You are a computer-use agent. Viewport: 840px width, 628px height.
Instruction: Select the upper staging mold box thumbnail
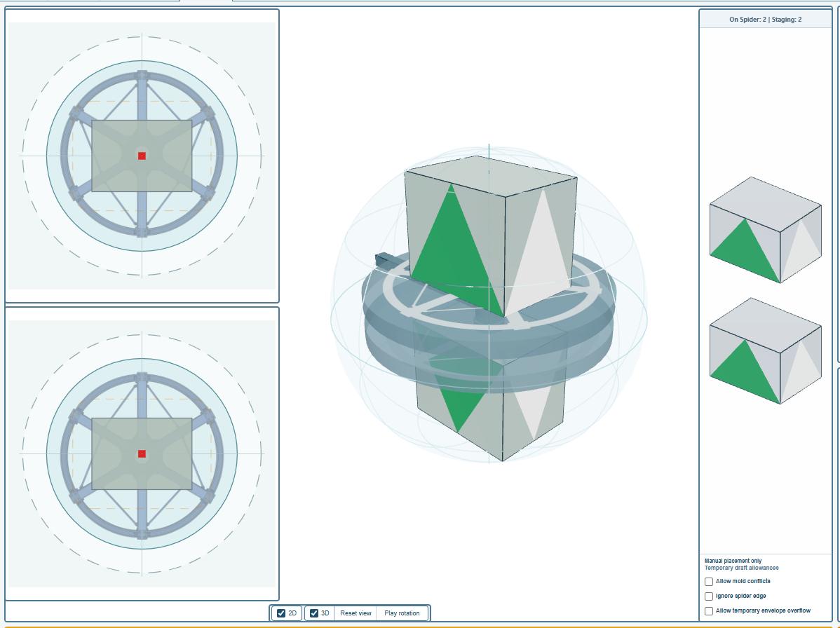pos(765,230)
